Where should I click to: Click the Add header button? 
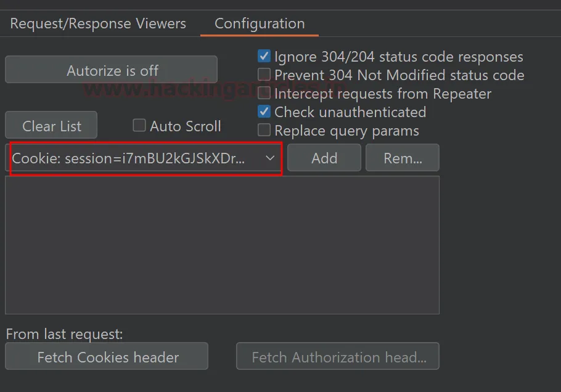[324, 158]
